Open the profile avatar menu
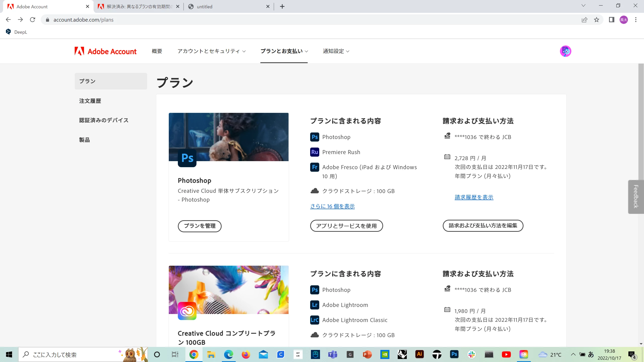 pyautogui.click(x=565, y=51)
